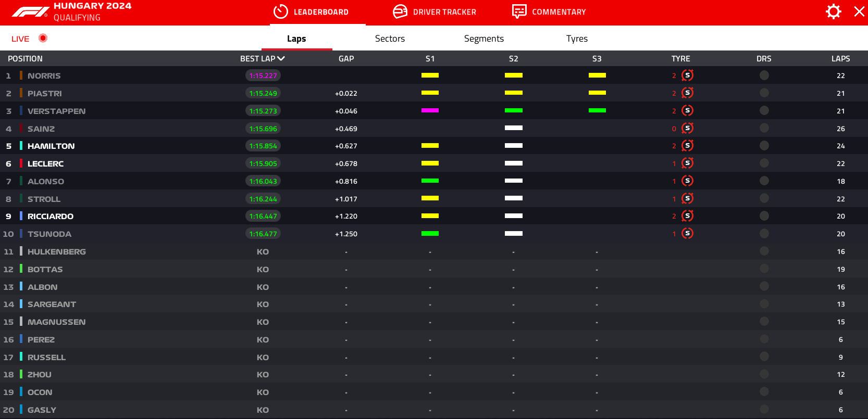The height and width of the screenshot is (419, 868).
Task: Click Tsunoda's gap value +1.250
Action: [346, 234]
